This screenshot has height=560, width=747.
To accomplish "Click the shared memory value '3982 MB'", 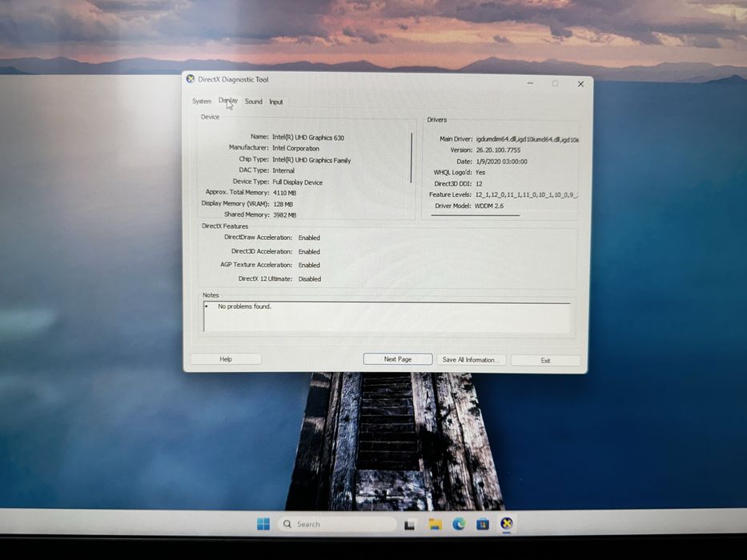I will [x=285, y=215].
